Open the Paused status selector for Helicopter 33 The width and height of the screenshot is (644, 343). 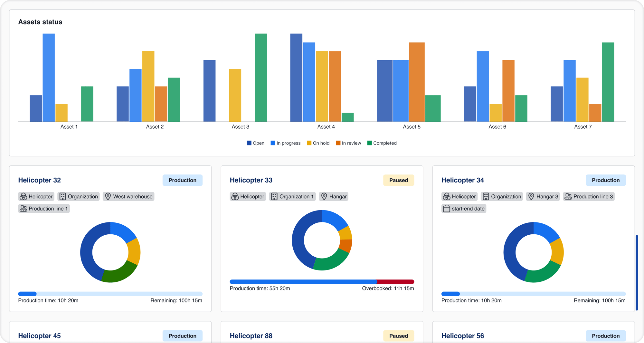399,180
